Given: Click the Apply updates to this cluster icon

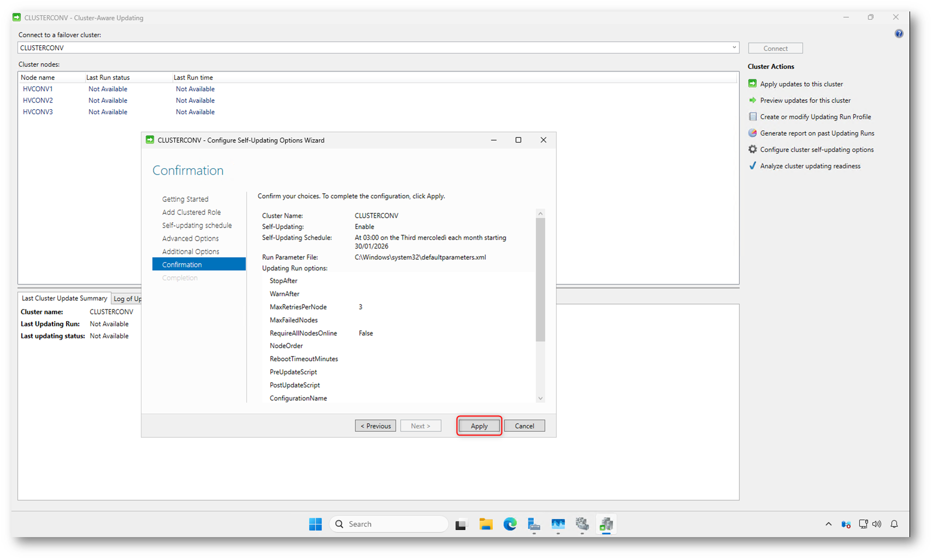Looking at the screenshot, I should point(752,84).
